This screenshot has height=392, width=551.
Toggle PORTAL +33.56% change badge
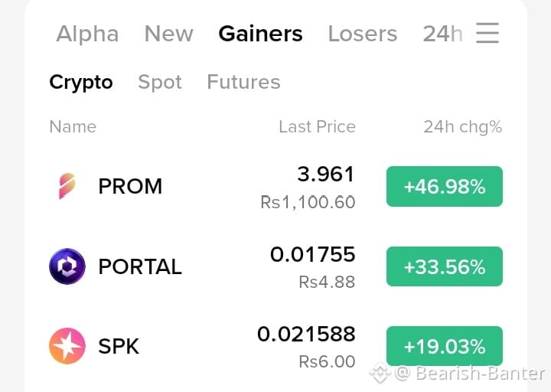coord(445,266)
